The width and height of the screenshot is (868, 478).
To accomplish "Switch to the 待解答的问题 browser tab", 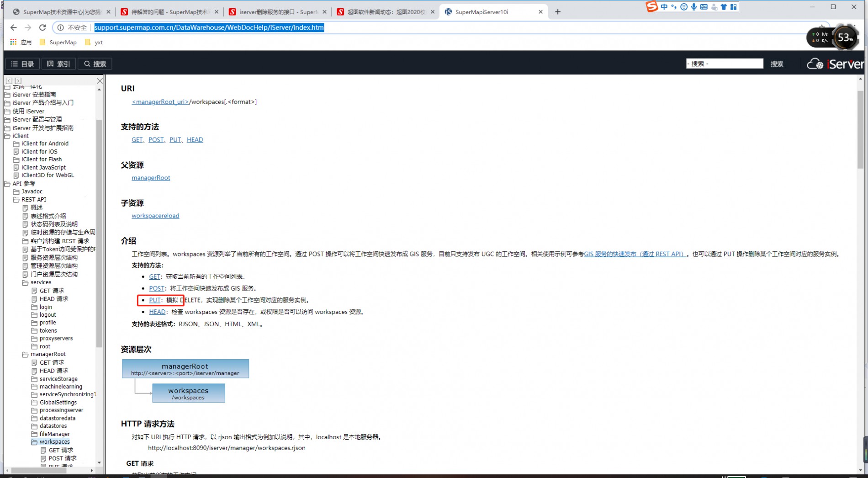I will point(169,12).
